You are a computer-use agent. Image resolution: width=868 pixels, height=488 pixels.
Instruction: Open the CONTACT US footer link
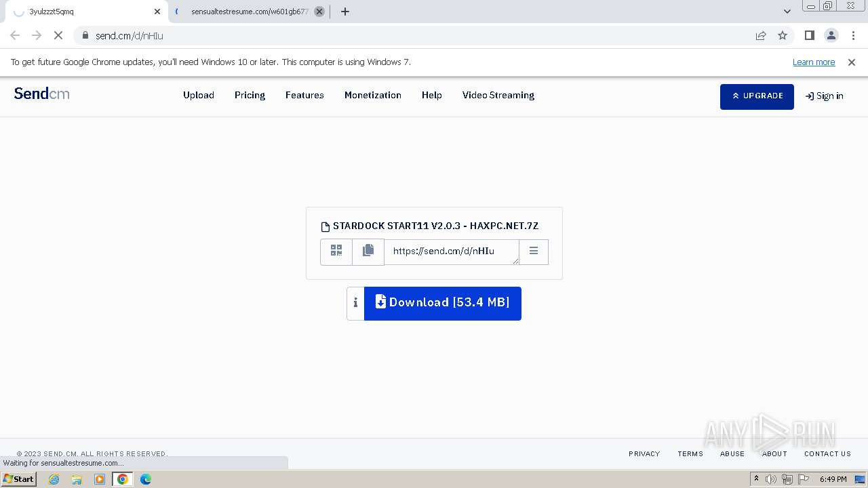coord(827,454)
